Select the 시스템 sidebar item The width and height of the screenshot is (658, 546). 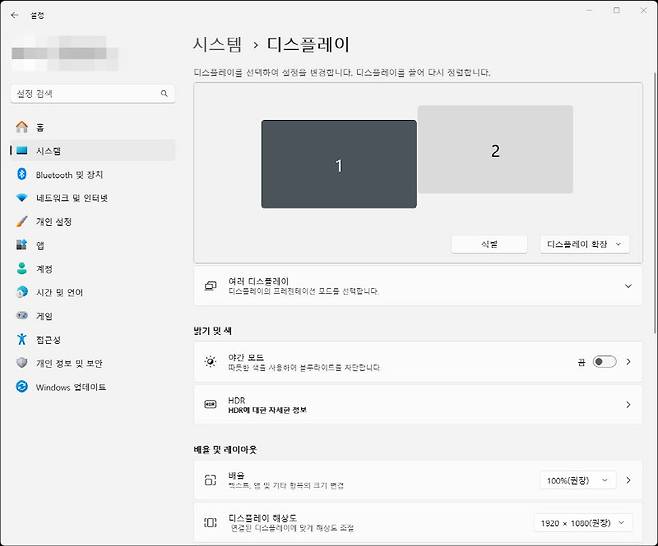pos(92,151)
